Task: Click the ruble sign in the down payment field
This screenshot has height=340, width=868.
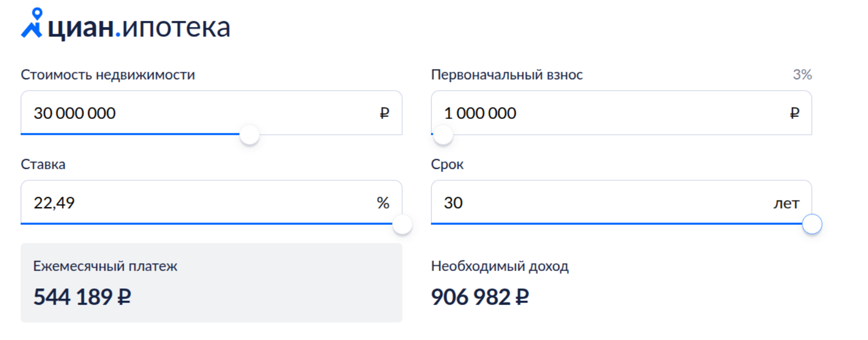Action: coord(794,113)
